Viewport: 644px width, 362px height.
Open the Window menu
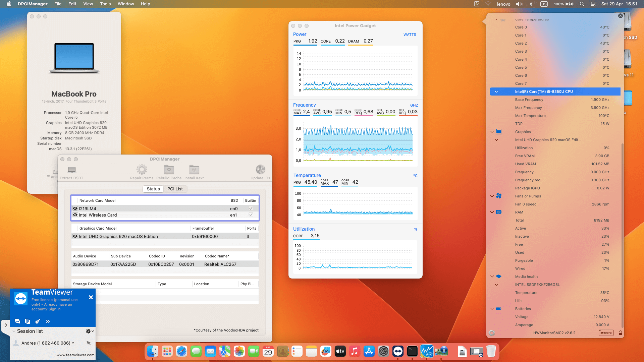126,4
